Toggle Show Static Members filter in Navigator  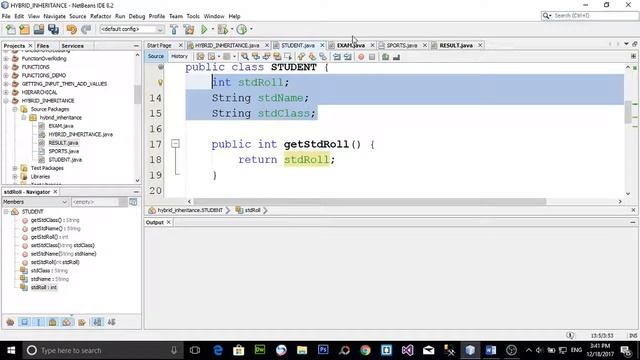[x=39, y=322]
